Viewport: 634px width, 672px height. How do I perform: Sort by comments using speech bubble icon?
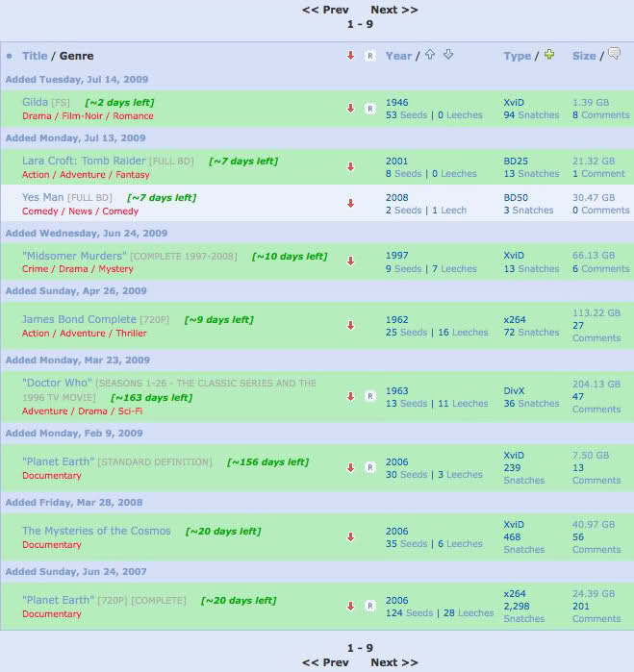tap(614, 54)
